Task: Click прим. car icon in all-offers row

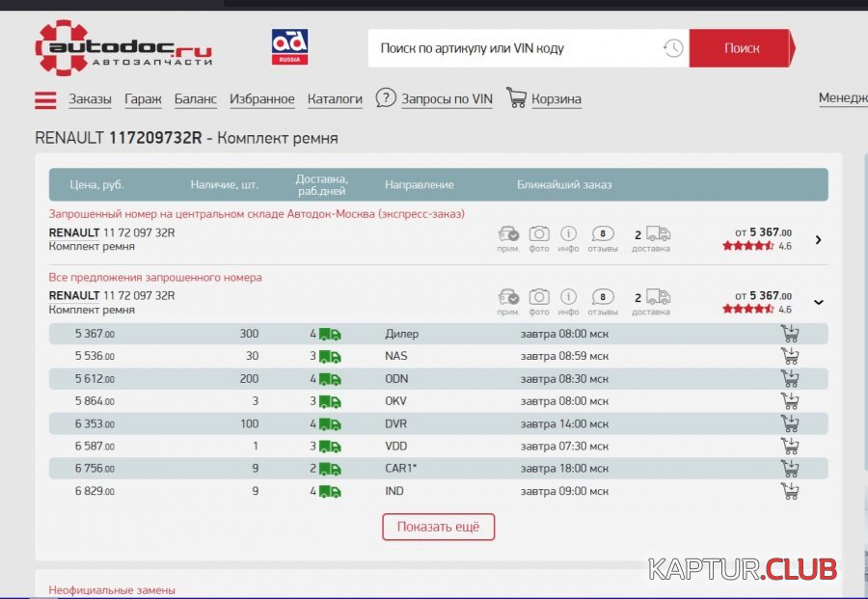Action: (x=508, y=297)
